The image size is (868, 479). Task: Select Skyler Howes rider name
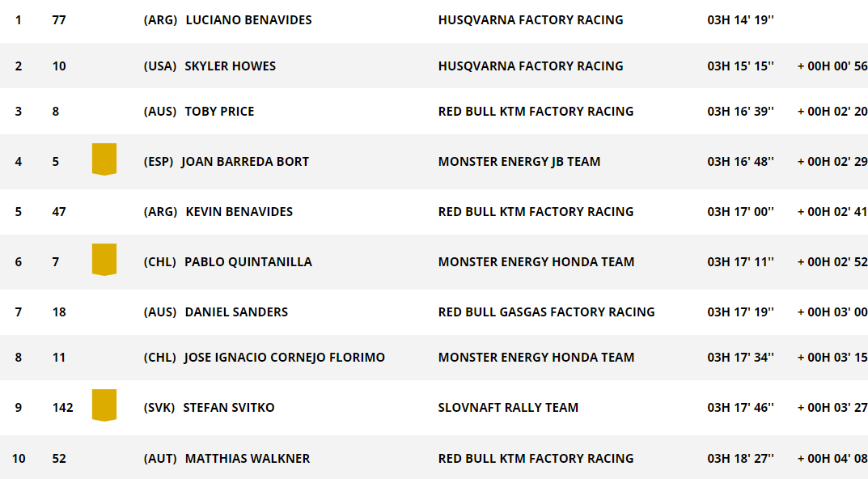(231, 66)
